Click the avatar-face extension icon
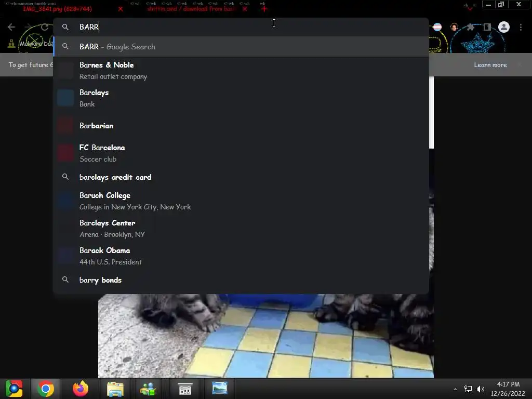532x399 pixels. click(x=454, y=27)
